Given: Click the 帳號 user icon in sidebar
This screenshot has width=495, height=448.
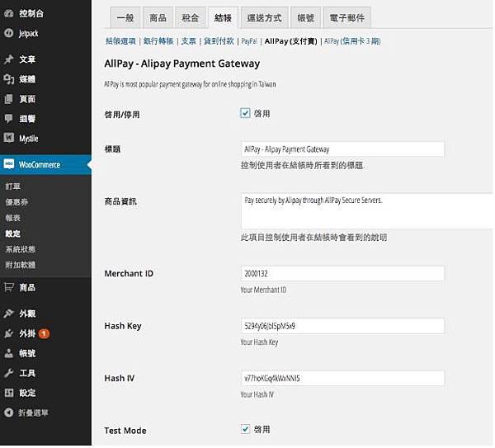Looking at the screenshot, I should (8, 353).
